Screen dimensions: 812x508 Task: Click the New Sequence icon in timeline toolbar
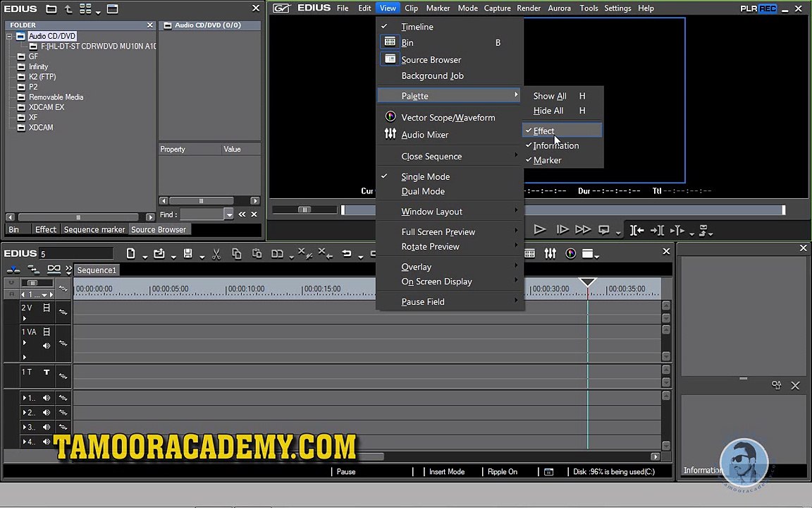(130, 253)
